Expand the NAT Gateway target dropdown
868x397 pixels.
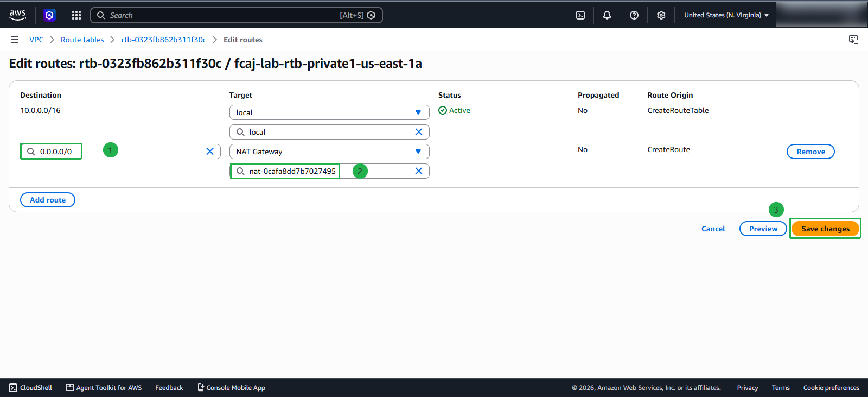tap(329, 152)
